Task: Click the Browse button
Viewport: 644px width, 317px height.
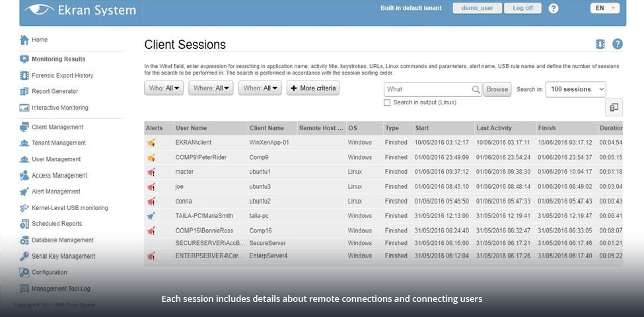Action: point(497,89)
